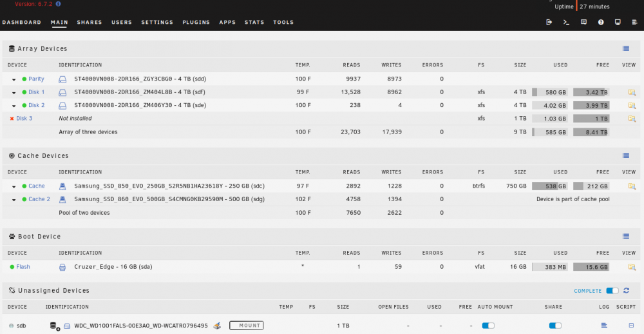
Task: Expand the Disk 2 dropdown arrow
Action: click(14, 106)
